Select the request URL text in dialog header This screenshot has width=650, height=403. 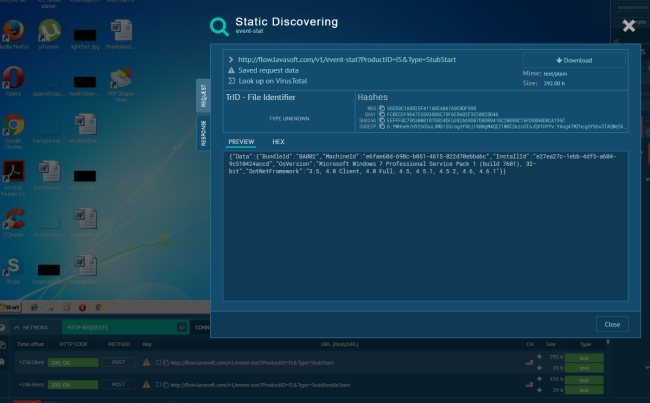click(347, 60)
